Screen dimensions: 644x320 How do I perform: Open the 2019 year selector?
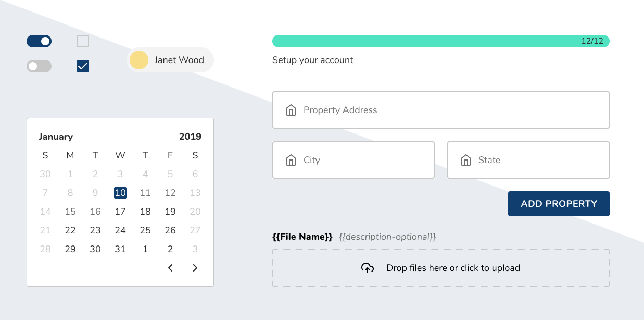pyautogui.click(x=190, y=137)
